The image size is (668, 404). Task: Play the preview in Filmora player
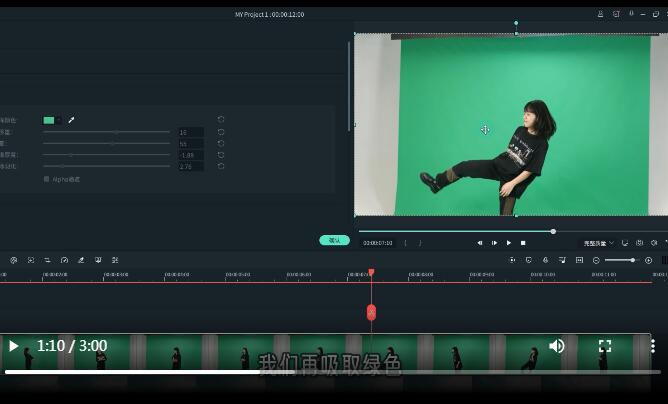click(x=508, y=243)
